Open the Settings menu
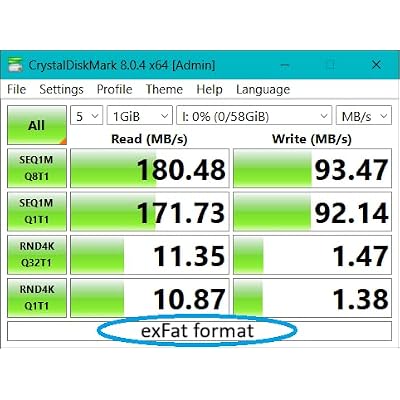Image resolution: width=400 pixels, height=400 pixels. point(61,89)
